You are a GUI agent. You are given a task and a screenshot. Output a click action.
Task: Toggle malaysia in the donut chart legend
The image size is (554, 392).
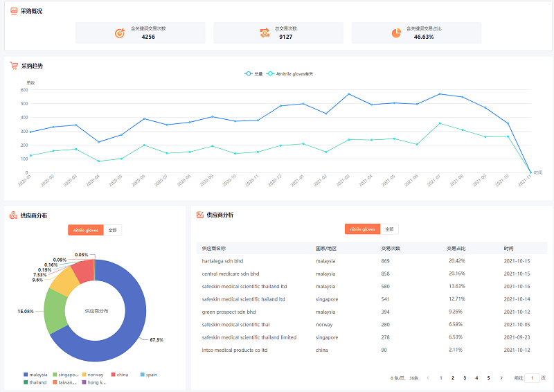pos(35,375)
